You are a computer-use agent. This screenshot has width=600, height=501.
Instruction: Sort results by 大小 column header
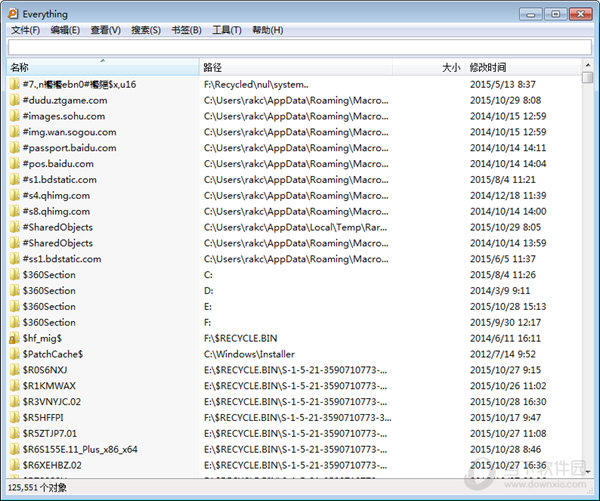pos(450,67)
